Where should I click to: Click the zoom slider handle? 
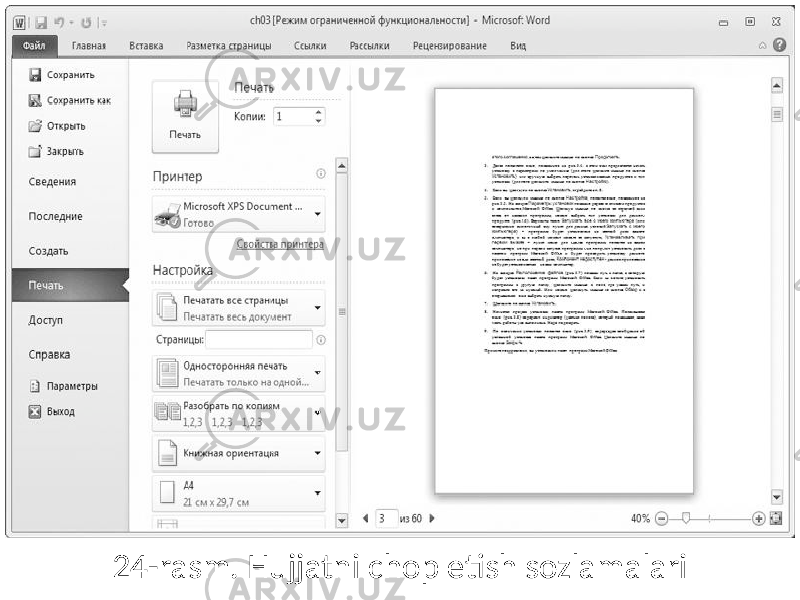(x=686, y=519)
